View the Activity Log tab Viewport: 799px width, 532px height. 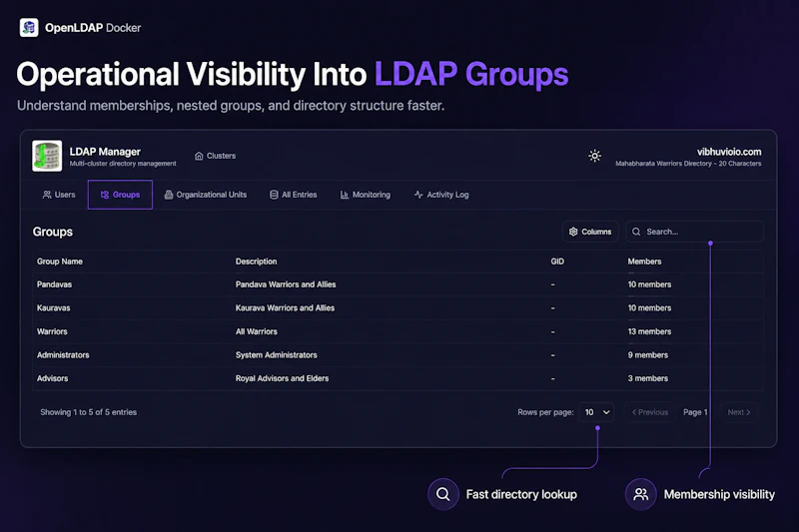[x=441, y=195]
